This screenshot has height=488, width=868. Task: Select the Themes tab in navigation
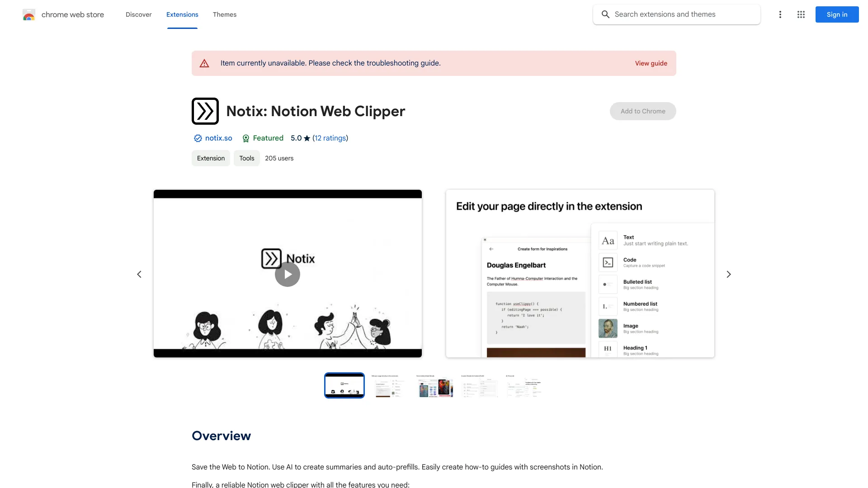224,14
